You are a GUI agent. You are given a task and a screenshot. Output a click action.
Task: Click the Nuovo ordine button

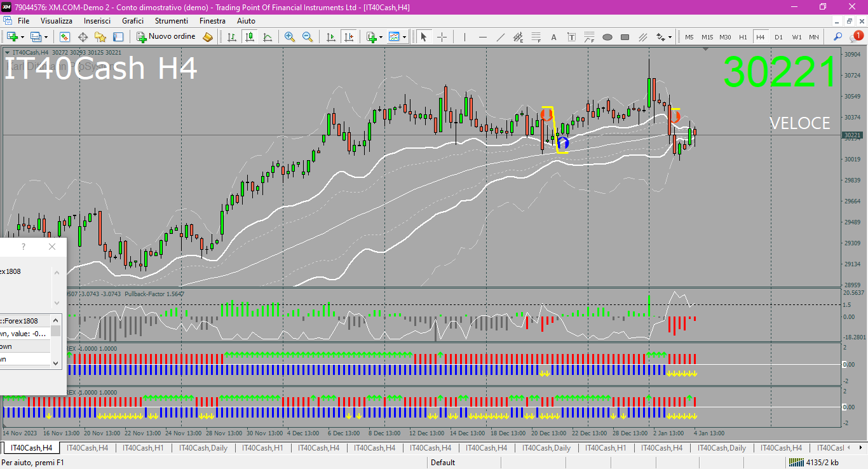166,37
